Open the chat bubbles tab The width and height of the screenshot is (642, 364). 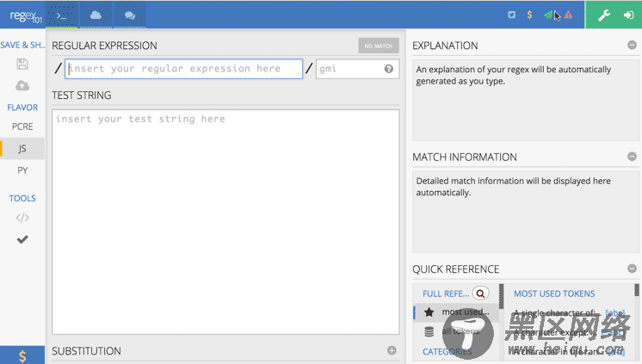pos(129,15)
